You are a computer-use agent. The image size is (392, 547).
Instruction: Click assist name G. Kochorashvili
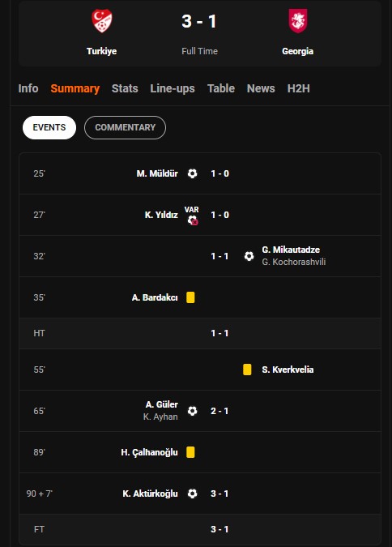pos(294,262)
